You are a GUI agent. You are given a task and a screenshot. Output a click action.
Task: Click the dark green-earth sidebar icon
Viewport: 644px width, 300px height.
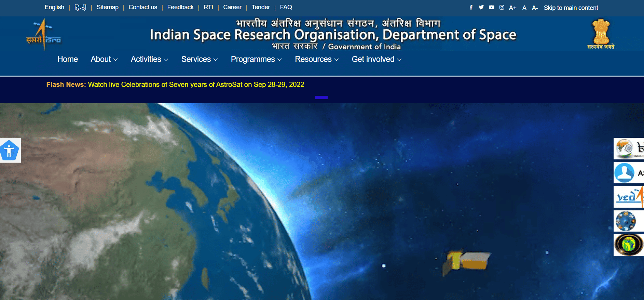click(x=629, y=245)
